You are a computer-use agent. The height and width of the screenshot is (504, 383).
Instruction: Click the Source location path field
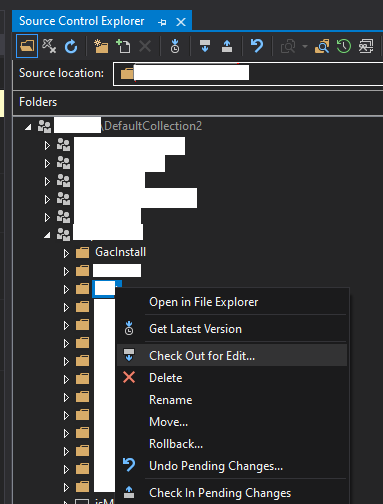tap(248, 73)
